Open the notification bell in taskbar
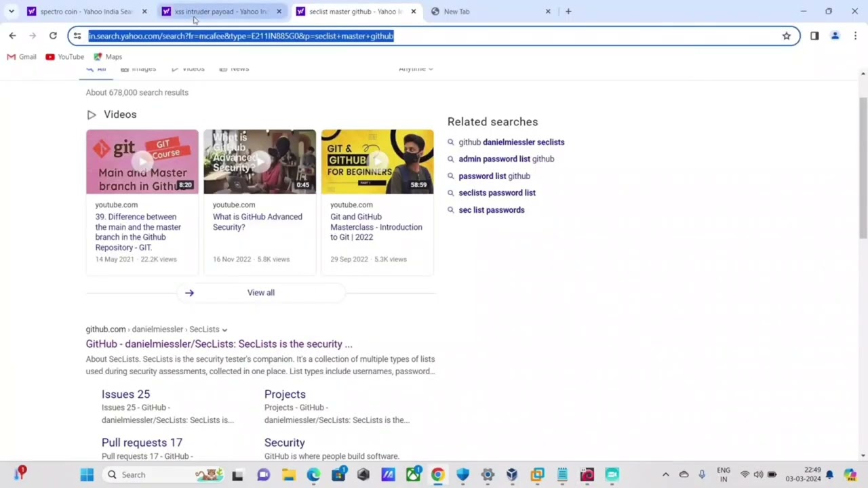 [x=829, y=475]
